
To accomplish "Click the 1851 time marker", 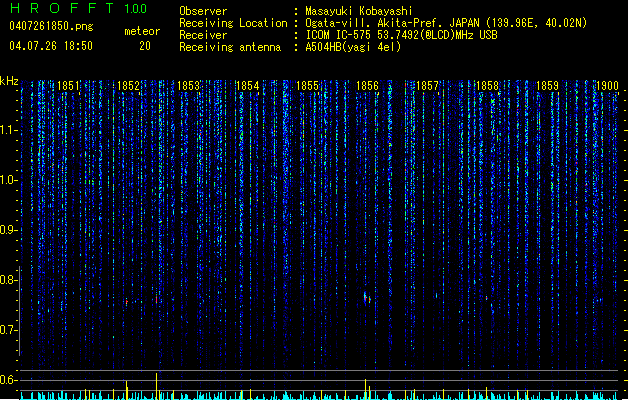I will 69,86.
